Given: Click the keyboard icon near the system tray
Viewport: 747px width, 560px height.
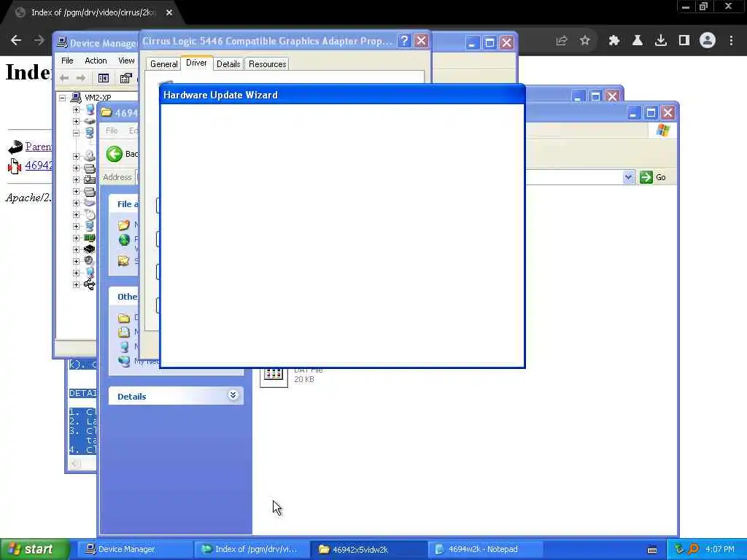Looking at the screenshot, I should pos(652,550).
